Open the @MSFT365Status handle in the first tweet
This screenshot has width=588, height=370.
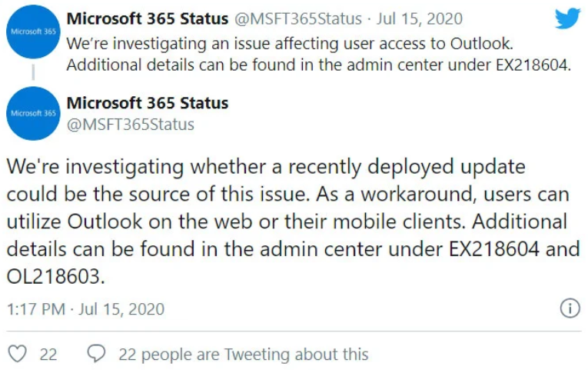pyautogui.click(x=298, y=18)
